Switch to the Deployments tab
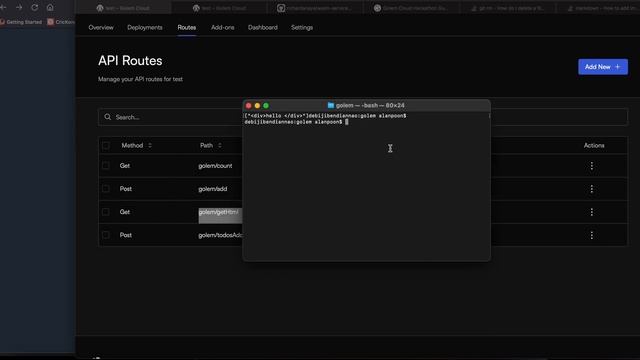The image size is (640, 360). click(144, 27)
